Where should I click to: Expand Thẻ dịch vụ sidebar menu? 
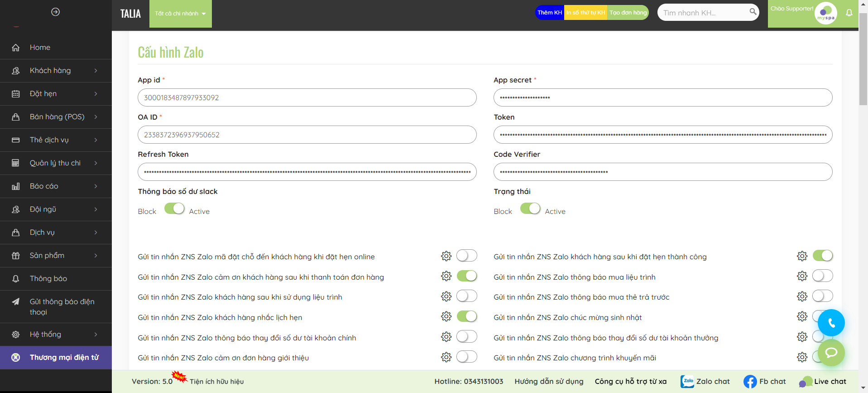coord(56,140)
